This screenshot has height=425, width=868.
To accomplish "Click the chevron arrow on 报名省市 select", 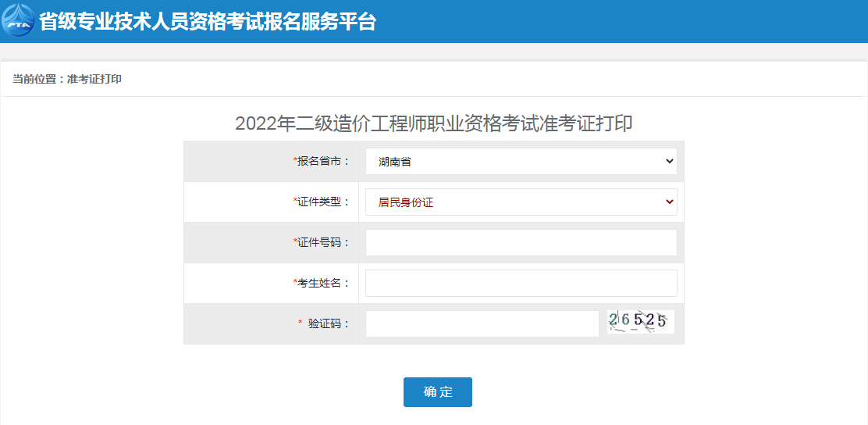I will [669, 161].
